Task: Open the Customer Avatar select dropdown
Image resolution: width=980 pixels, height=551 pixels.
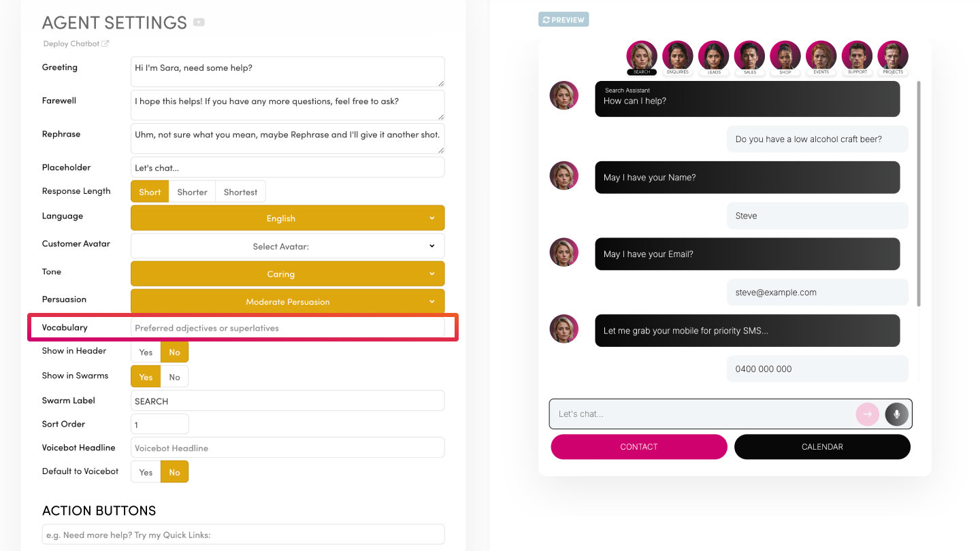Action: pyautogui.click(x=287, y=246)
